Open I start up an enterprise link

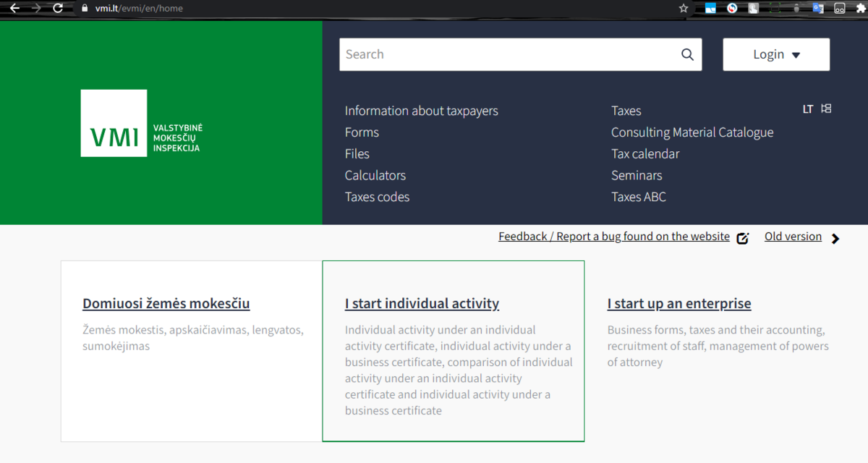[679, 304]
